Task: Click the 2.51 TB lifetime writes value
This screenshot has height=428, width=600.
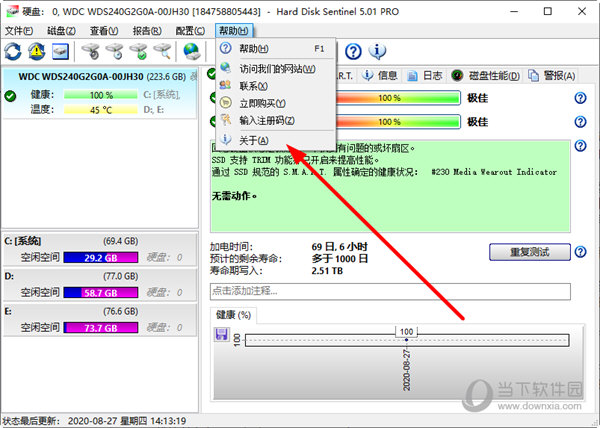Action: (x=327, y=271)
